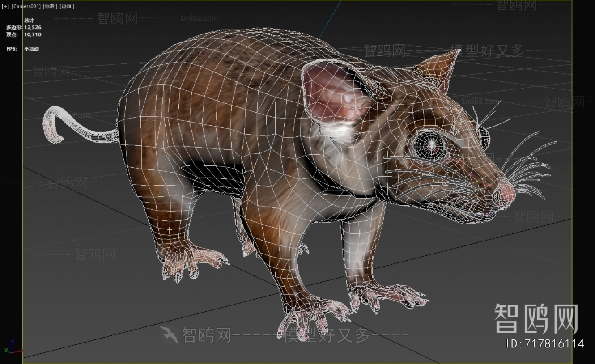Open the [+] viewport general menu

point(5,6)
